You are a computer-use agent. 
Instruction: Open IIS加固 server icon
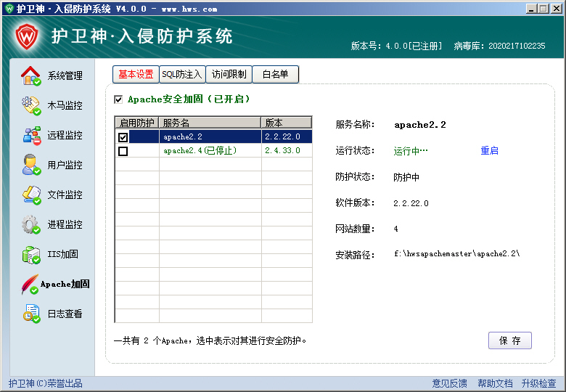31,255
